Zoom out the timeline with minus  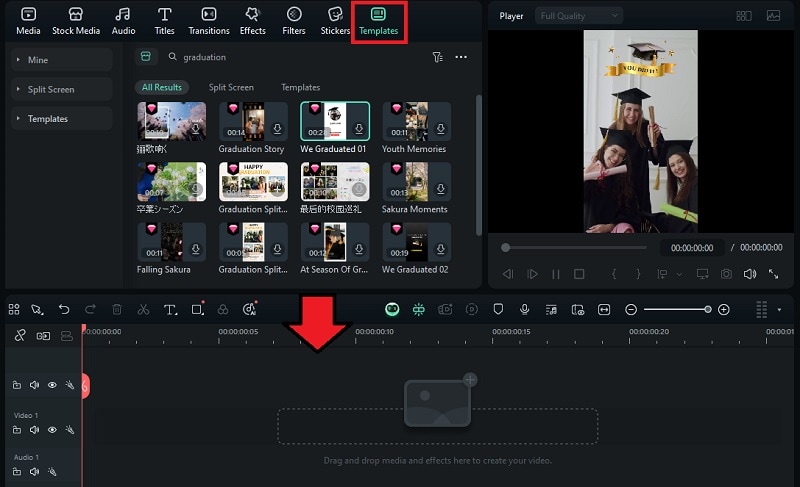[x=631, y=310]
